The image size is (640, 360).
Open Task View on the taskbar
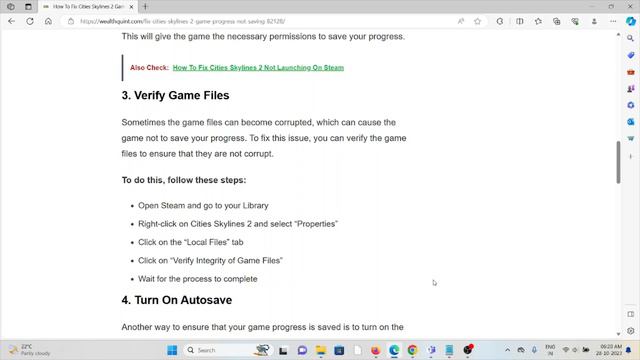[x=283, y=350]
